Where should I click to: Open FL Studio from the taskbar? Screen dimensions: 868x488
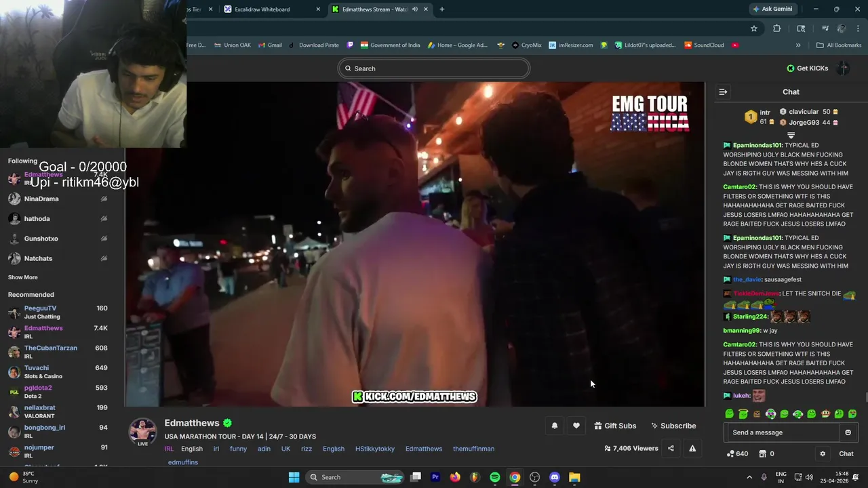[475, 477]
